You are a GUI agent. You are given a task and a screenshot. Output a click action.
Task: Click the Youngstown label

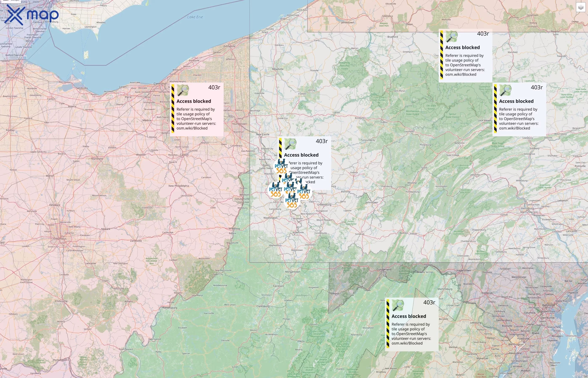coord(239,124)
